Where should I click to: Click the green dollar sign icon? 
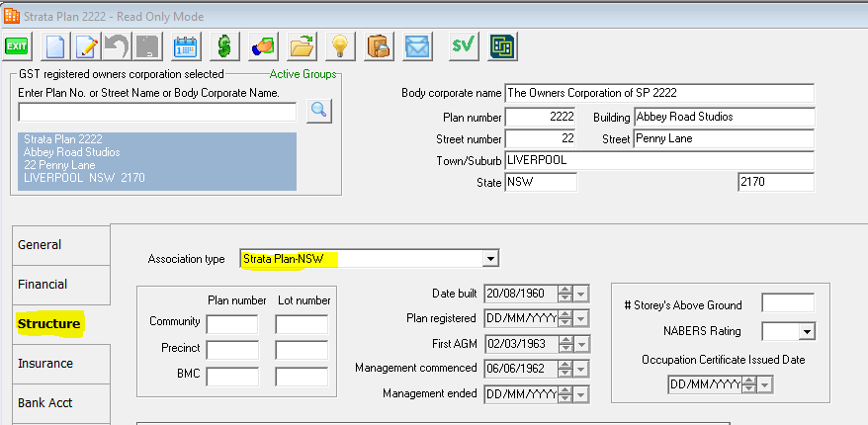click(x=224, y=47)
